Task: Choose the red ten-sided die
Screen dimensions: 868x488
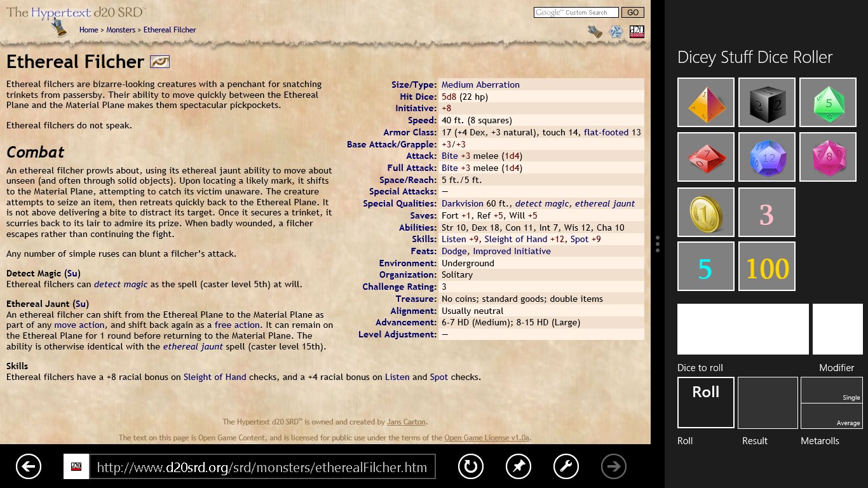Action: pyautogui.click(x=706, y=157)
